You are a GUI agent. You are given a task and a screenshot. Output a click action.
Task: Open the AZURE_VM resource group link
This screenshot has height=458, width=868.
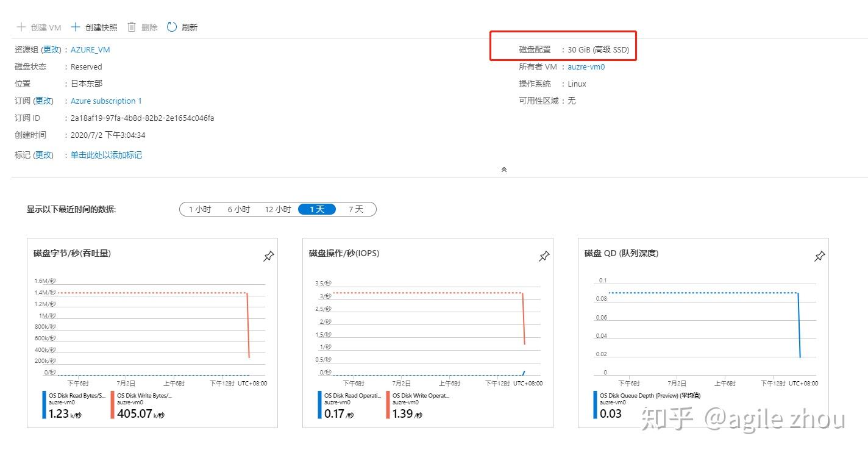[x=90, y=50]
